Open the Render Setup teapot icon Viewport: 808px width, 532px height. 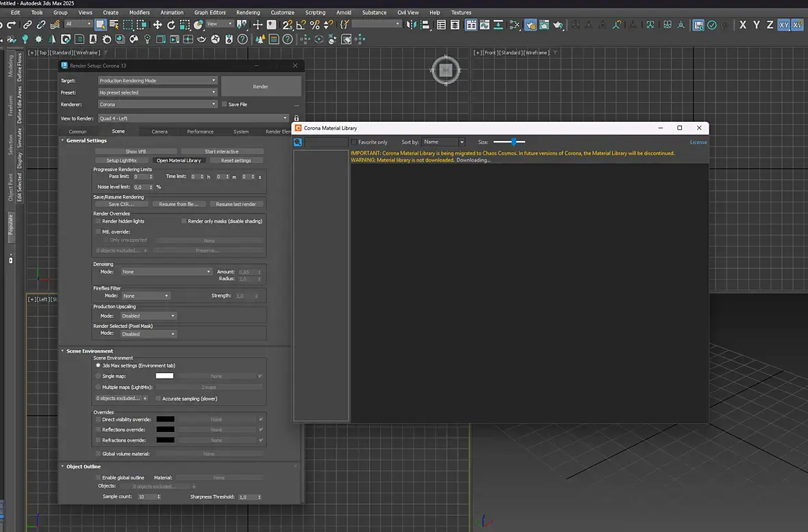[530, 25]
